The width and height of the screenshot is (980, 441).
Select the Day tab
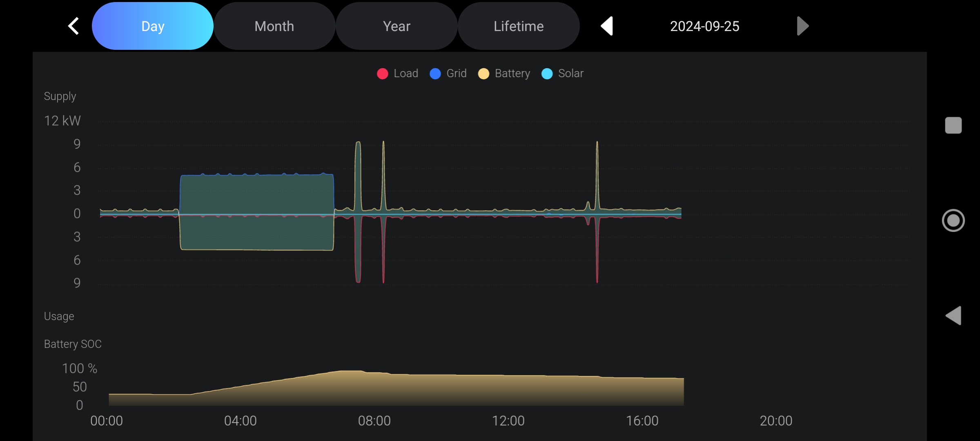pos(153,26)
